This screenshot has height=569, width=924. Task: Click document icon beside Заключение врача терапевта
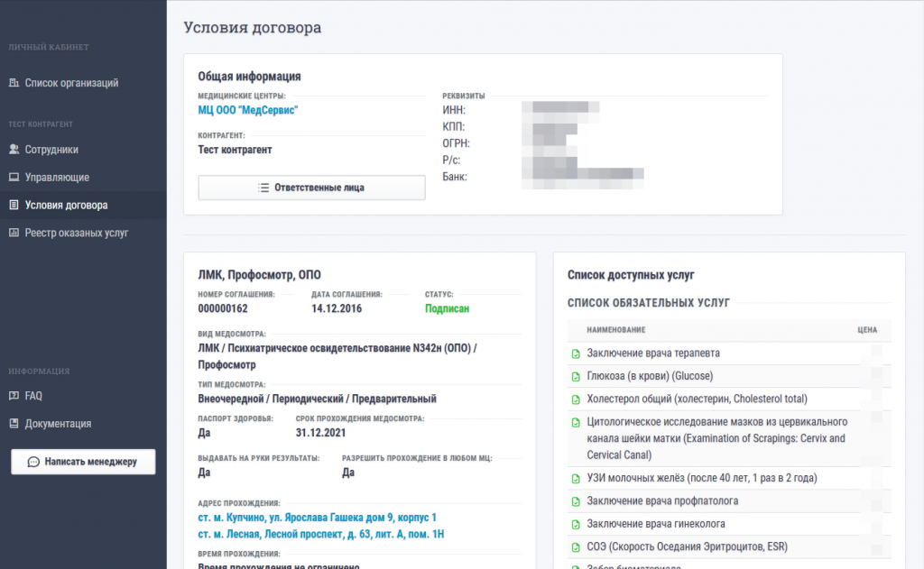576,353
